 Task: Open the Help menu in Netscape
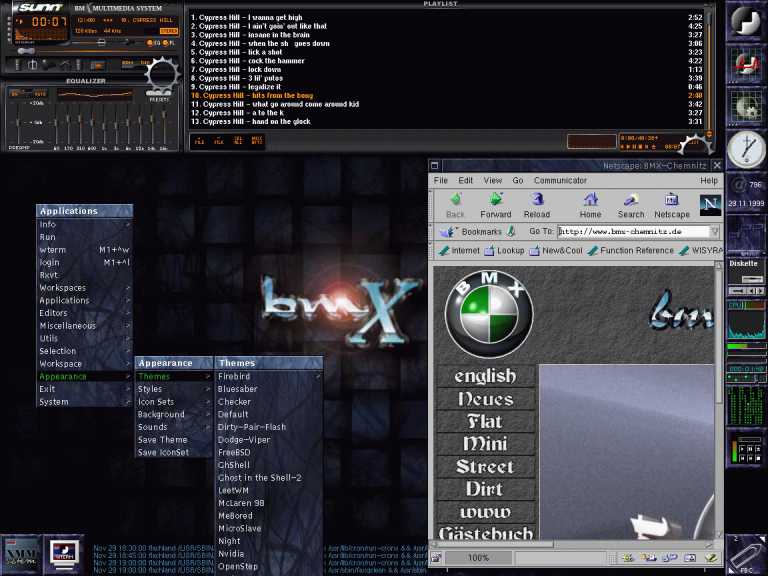[709, 180]
